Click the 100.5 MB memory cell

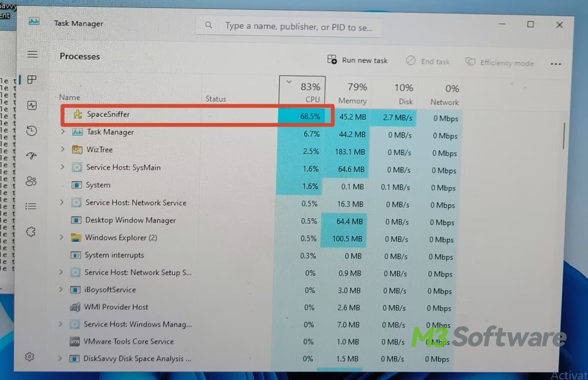coord(344,239)
